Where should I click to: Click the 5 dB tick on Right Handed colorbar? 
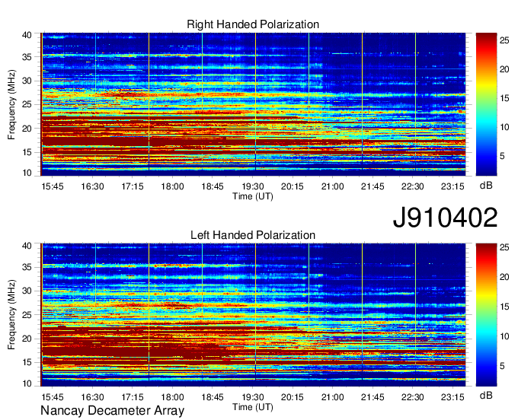[502, 155]
